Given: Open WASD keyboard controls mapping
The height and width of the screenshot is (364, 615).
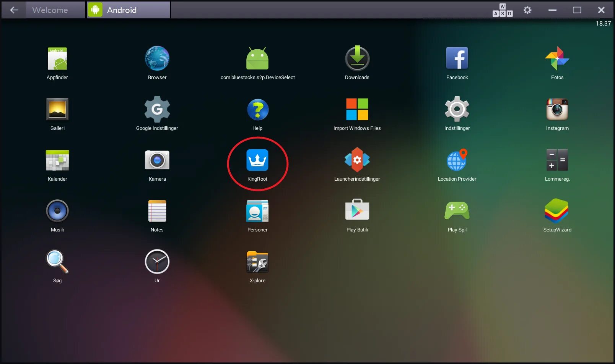Looking at the screenshot, I should (503, 10).
